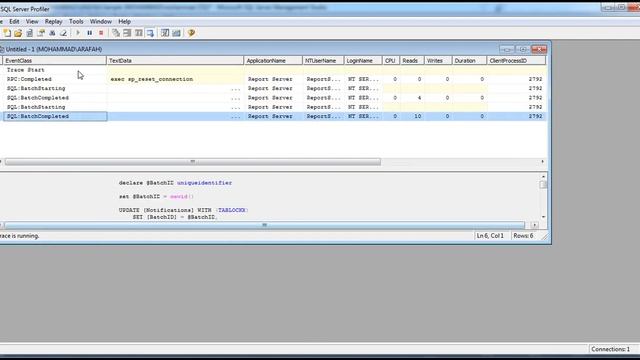
Task: Click the CPU column header
Action: point(391,60)
